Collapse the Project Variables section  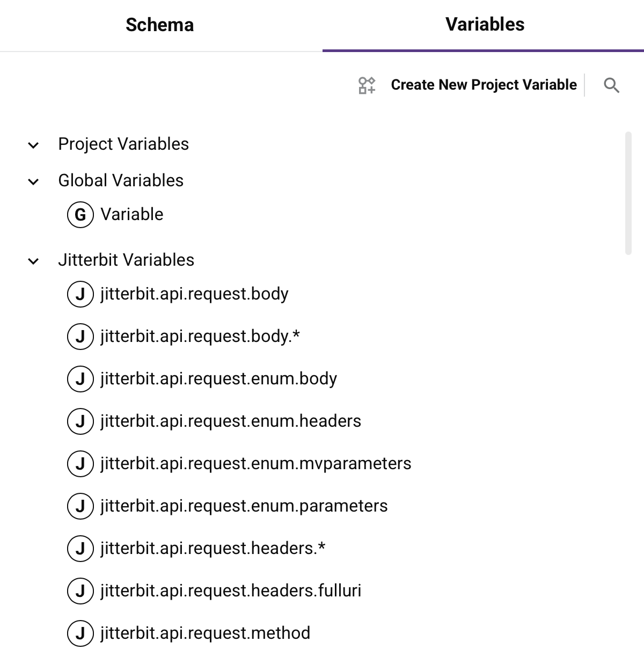33,144
